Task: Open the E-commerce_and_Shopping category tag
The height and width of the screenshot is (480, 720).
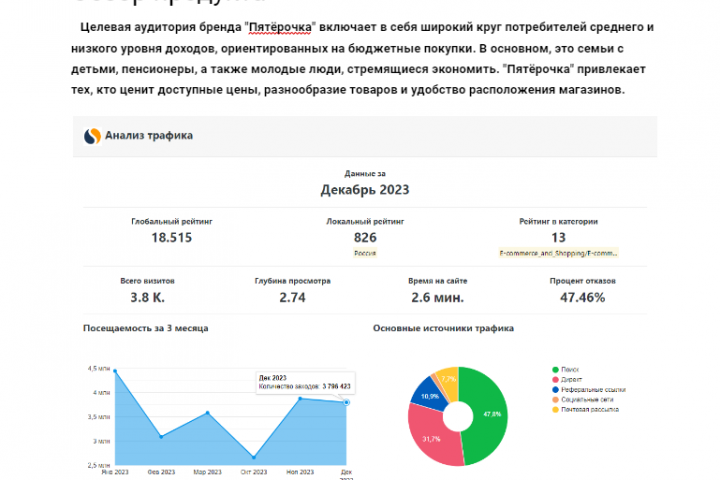Action: [558, 253]
